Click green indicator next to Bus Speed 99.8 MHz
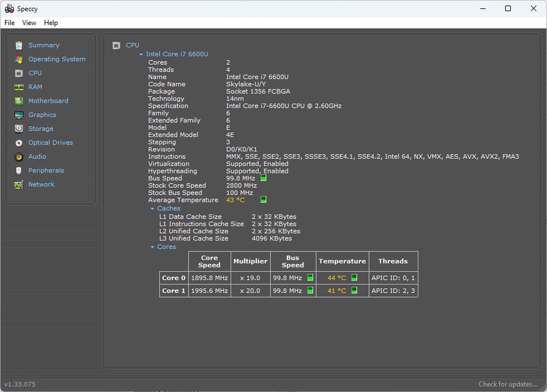Image resolution: width=547 pixels, height=392 pixels. coord(263,178)
